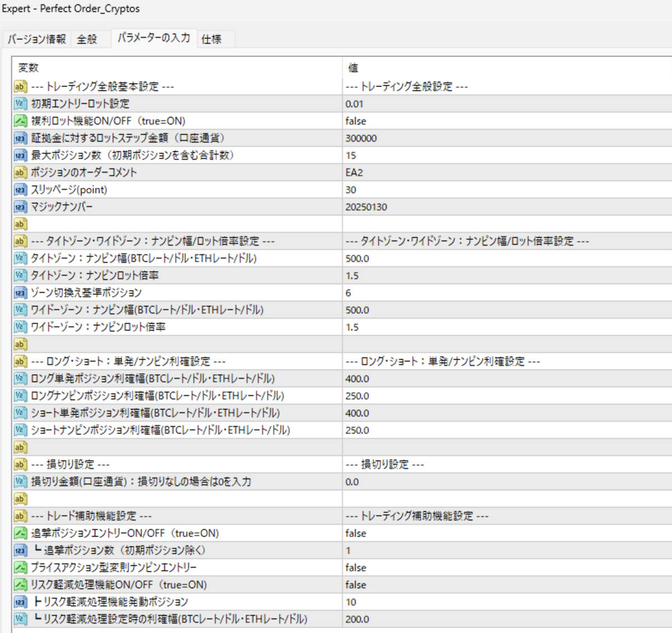Image resolution: width=672 pixels, height=633 pixels.
Task: Switch to the 全般 tab
Action: click(87, 39)
